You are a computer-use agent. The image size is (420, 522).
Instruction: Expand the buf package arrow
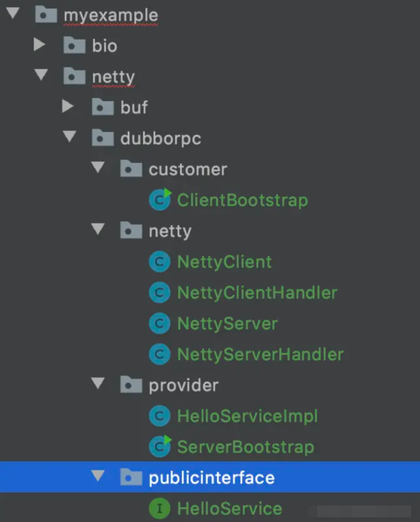point(68,106)
